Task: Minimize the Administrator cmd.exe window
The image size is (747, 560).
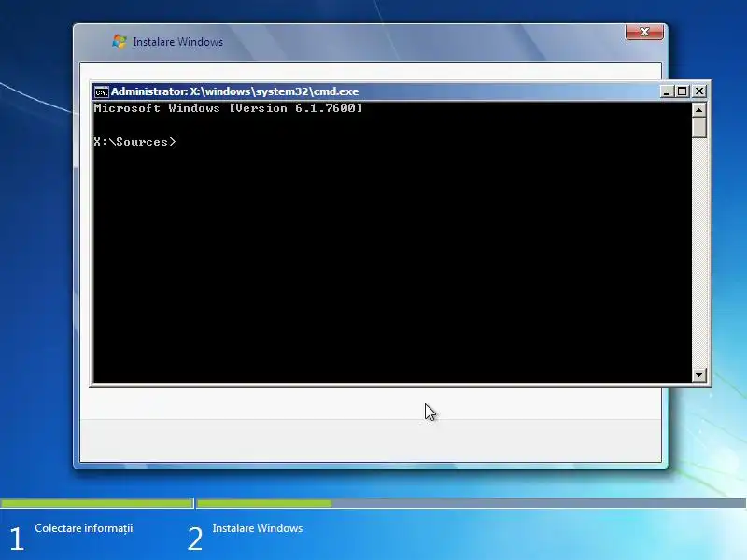Action: 667,91
